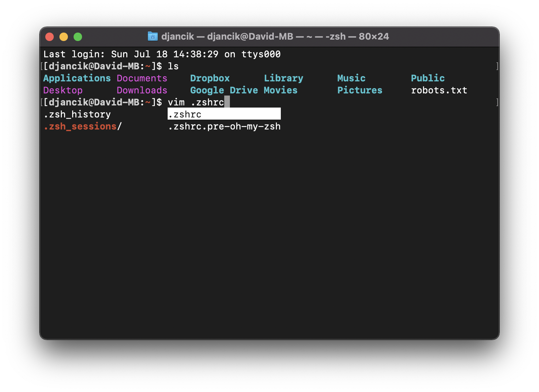
Task: Select the .zsh_sessions/ directory completion
Action: [x=83, y=126]
